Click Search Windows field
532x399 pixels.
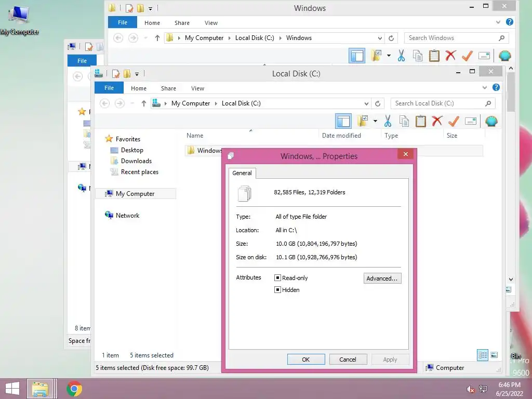[456, 38]
